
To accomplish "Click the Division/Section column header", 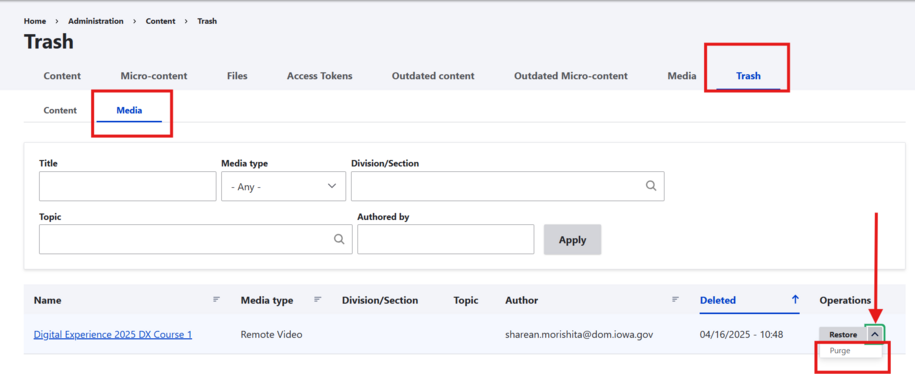I will click(x=380, y=300).
